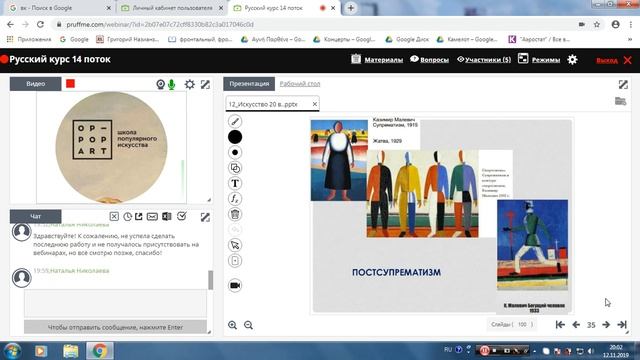Select the shapes tool in presentation toolbar
Viewport: 640px width, 360px height.
pyautogui.click(x=235, y=168)
